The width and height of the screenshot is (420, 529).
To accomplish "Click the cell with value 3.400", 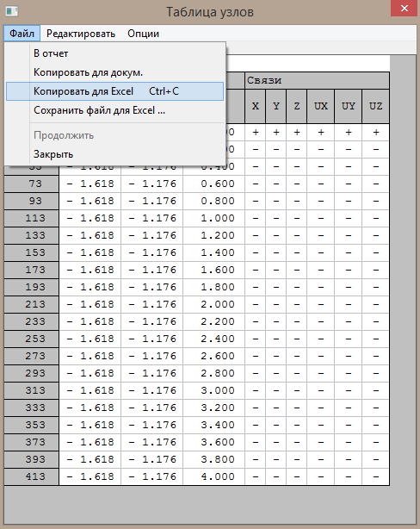I will click(213, 425).
